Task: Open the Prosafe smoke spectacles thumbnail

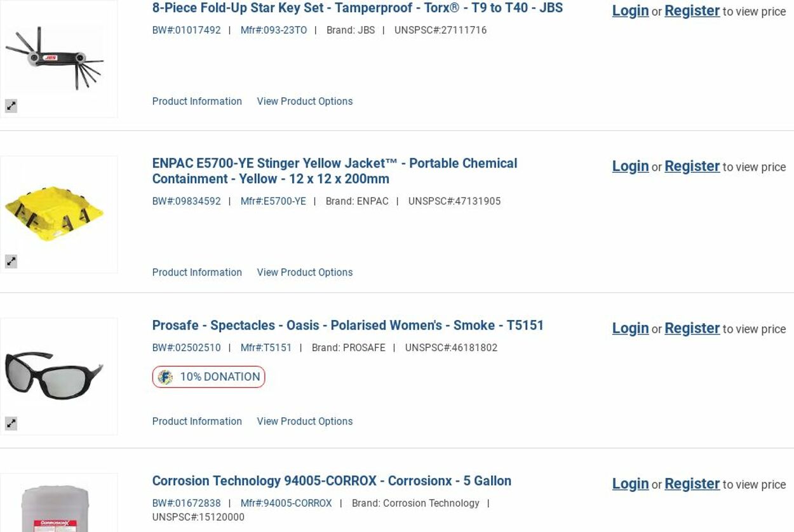Action: [55, 375]
